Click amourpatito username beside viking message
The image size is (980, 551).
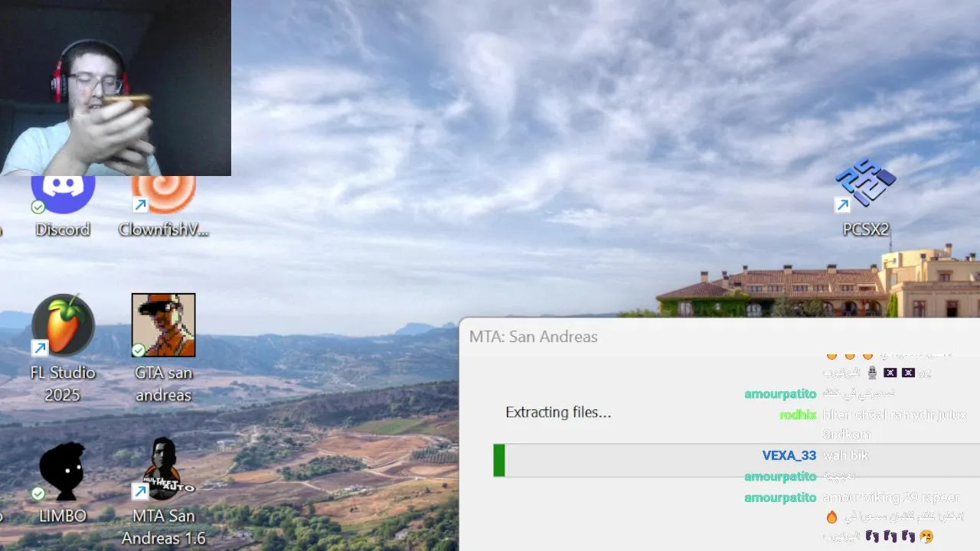780,497
